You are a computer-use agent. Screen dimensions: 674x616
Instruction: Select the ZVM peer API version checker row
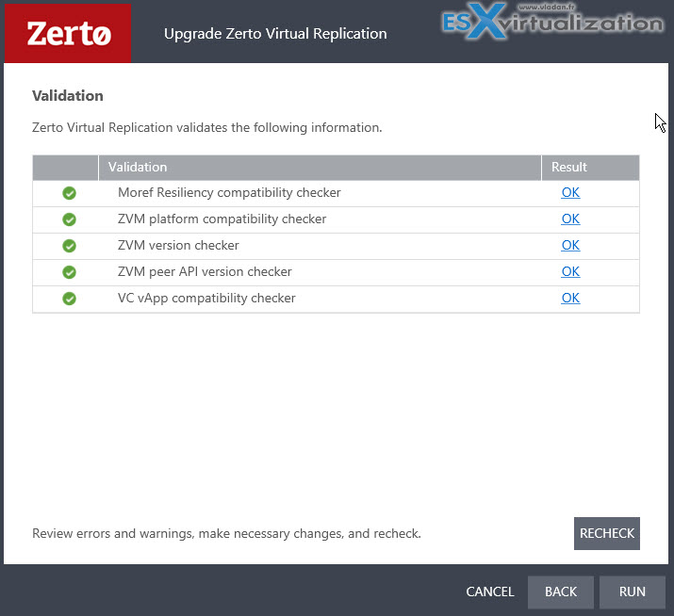point(336,272)
